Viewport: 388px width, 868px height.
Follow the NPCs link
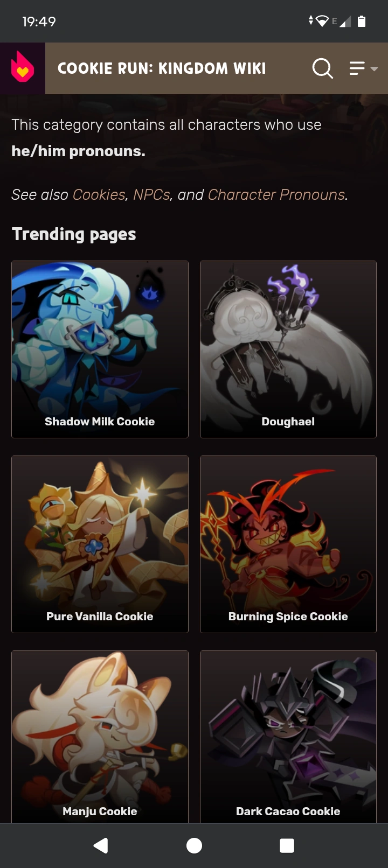point(151,194)
